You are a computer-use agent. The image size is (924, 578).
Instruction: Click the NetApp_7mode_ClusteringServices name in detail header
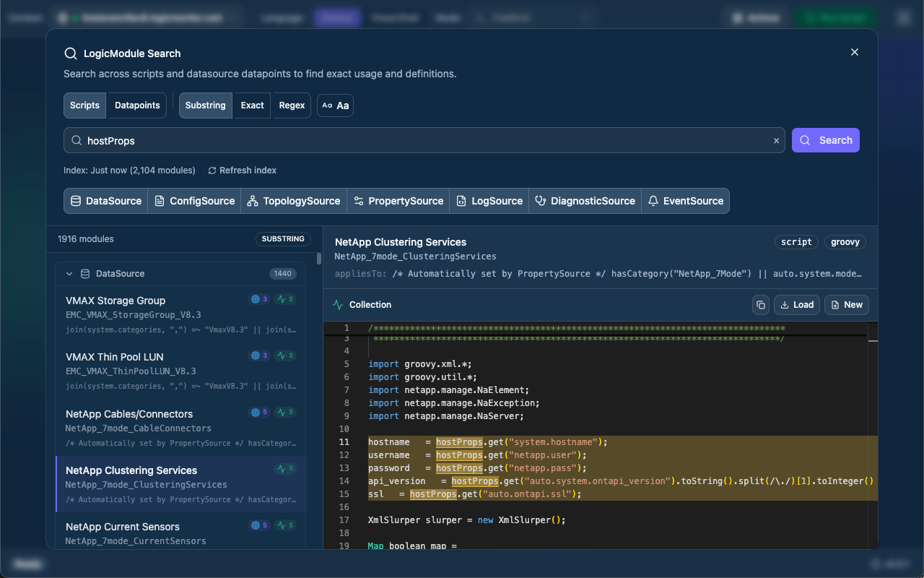point(415,256)
